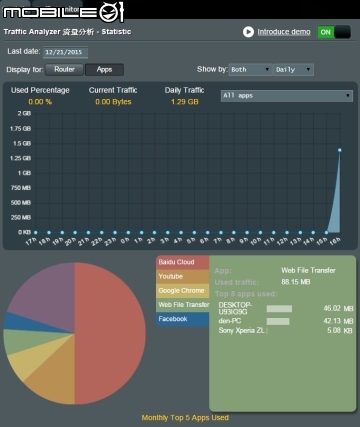Switch display to Apps
The width and height of the screenshot is (360, 427).
(x=104, y=69)
